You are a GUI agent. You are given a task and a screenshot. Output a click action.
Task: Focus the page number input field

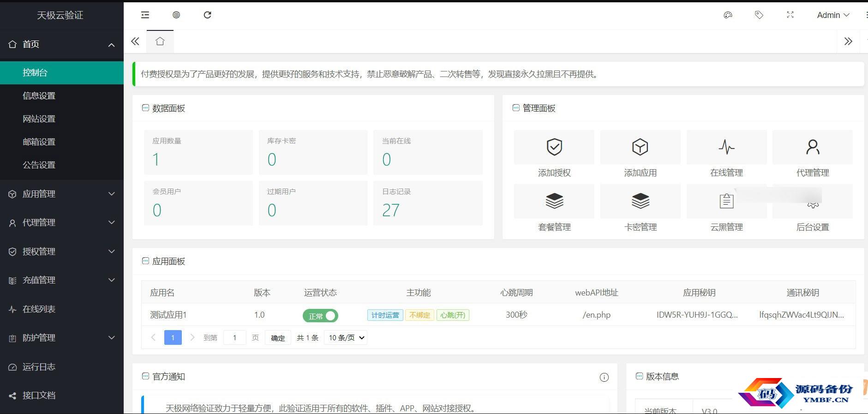(234, 337)
